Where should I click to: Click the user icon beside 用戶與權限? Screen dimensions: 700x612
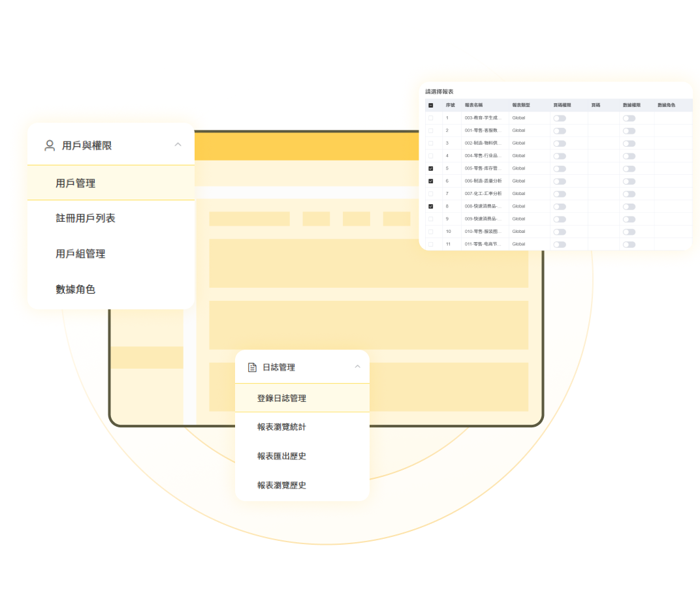(x=48, y=145)
